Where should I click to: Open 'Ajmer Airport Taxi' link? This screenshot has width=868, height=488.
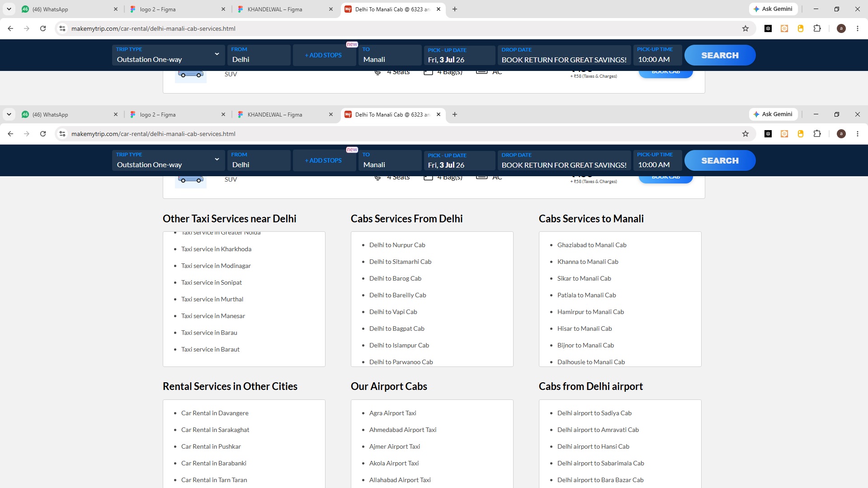coord(394,446)
